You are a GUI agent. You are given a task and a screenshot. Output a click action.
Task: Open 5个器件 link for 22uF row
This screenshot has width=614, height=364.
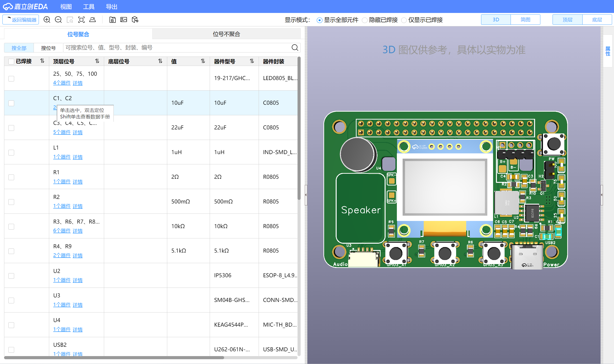[62, 132]
